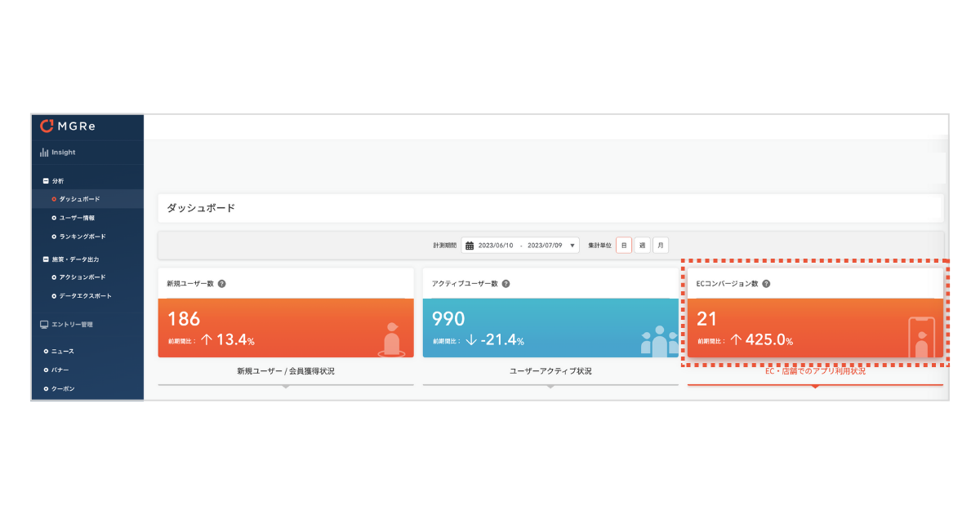Open ユーザー情報 in sidebar
This screenshot has width=980, height=514.
pos(77,218)
